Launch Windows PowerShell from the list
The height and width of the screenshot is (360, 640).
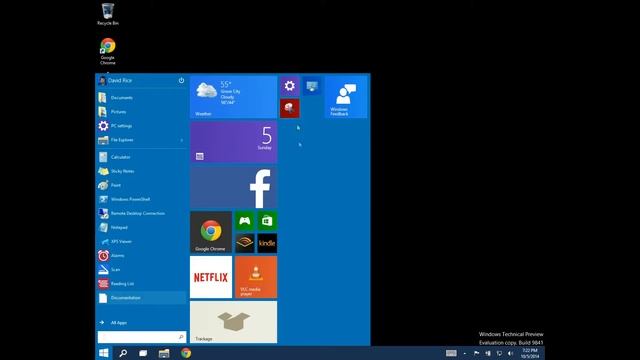click(141, 199)
